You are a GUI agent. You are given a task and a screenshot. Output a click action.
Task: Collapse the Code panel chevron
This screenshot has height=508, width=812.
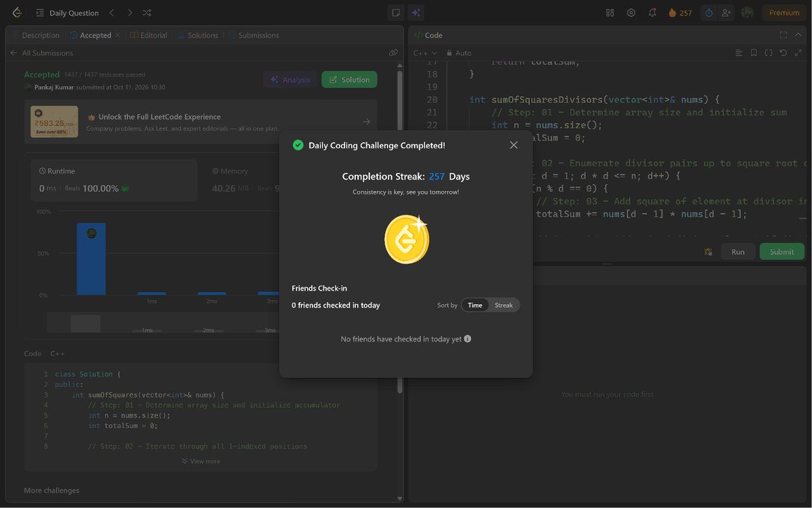pos(798,35)
